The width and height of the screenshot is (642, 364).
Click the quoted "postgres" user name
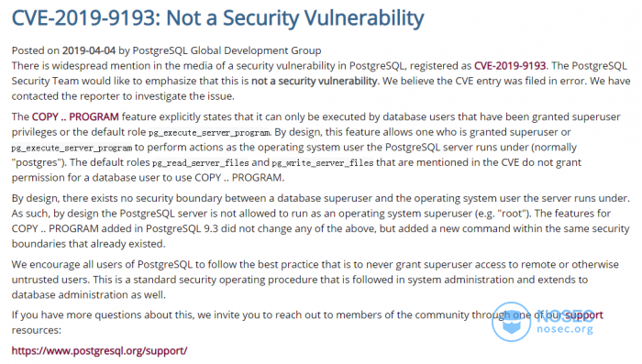pos(39,162)
